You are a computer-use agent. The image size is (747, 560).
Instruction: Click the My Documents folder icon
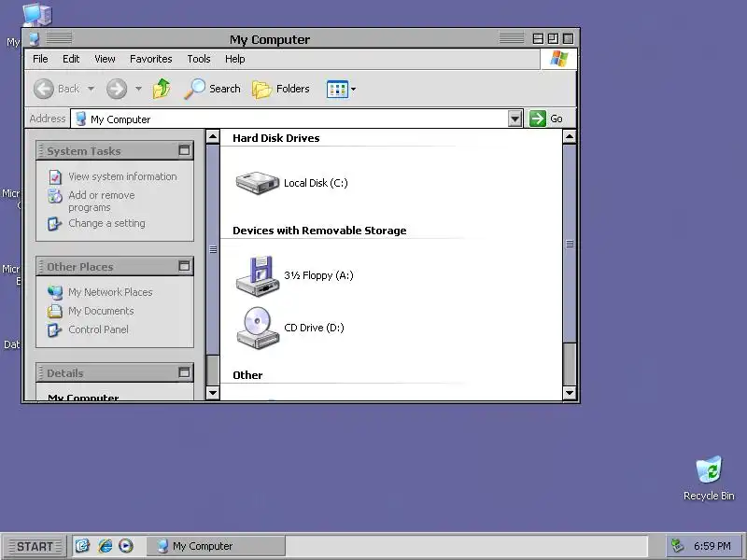[x=55, y=312]
